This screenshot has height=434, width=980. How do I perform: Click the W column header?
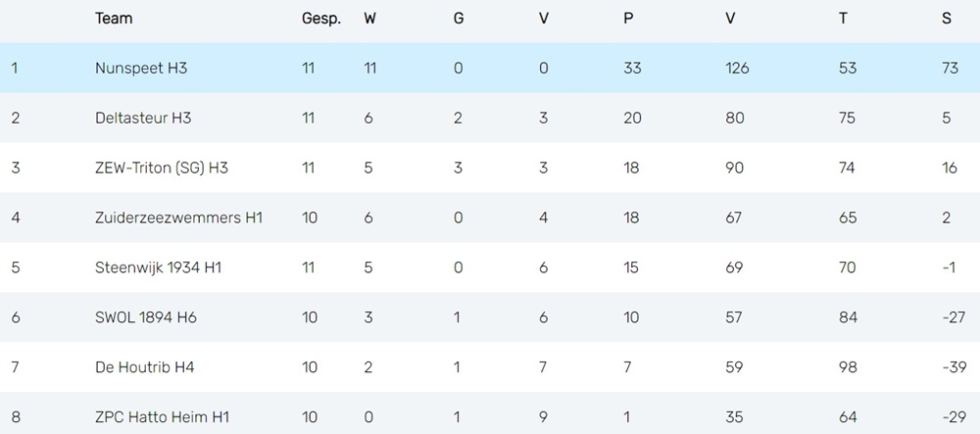[370, 19]
